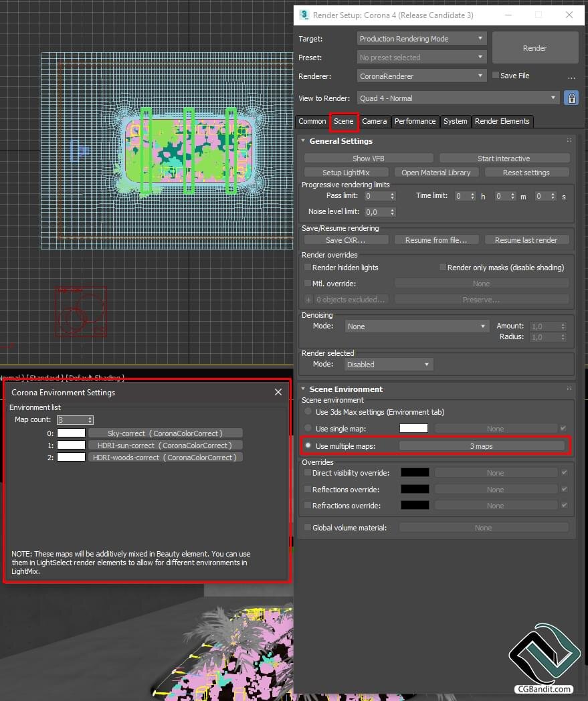The width and height of the screenshot is (588, 701).
Task: Click the Time limit seconds spinner
Action: click(553, 196)
